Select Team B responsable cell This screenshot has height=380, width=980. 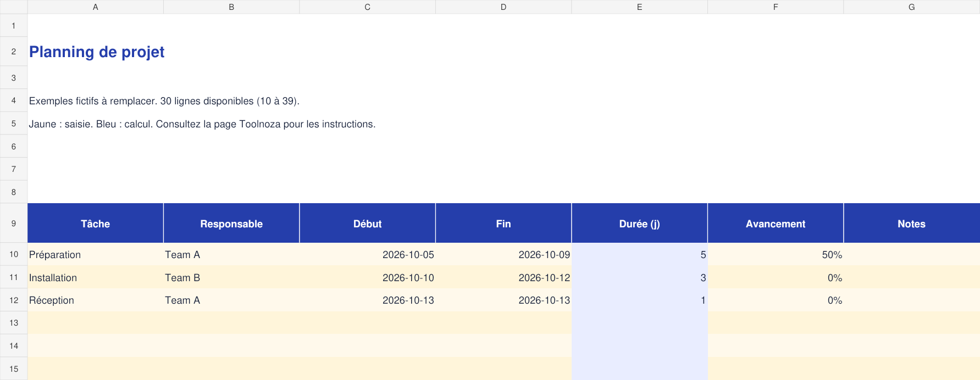[x=231, y=278]
